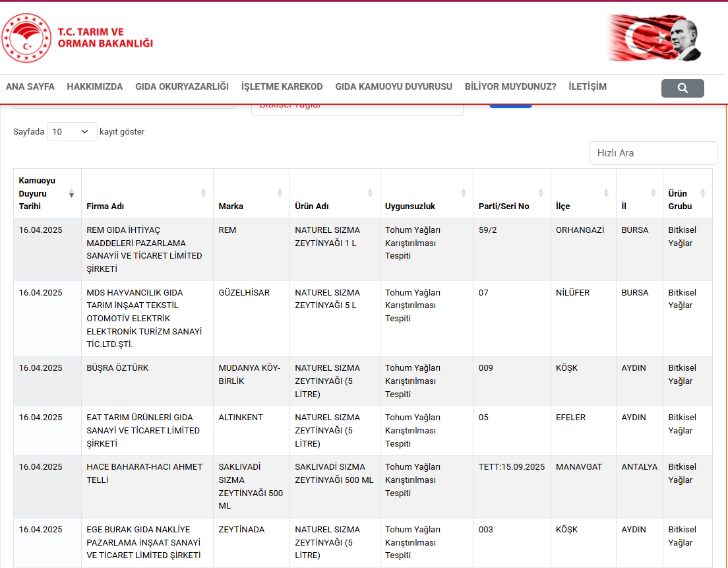Sort the Marka column

click(280, 193)
